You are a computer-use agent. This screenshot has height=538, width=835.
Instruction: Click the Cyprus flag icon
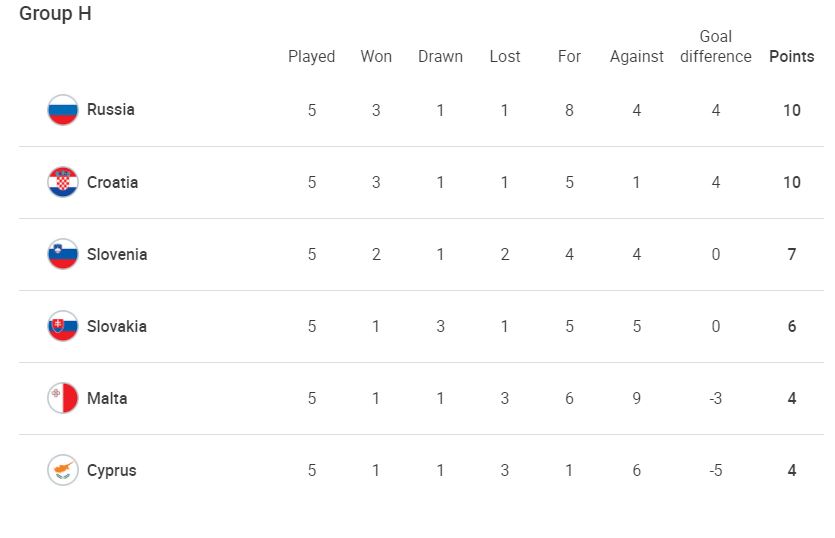point(63,470)
